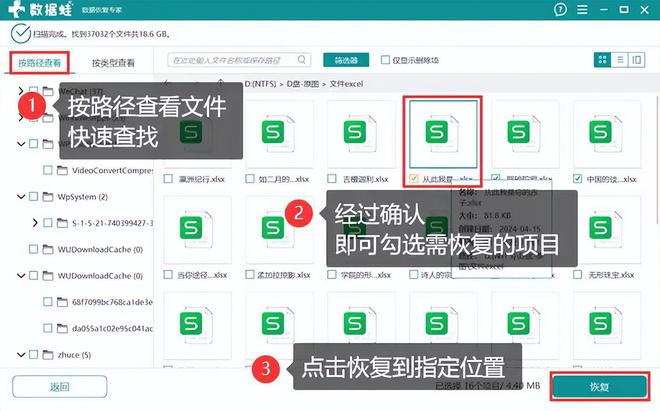Expand the S-1-5-21-740399427 subfolder

click(x=35, y=223)
